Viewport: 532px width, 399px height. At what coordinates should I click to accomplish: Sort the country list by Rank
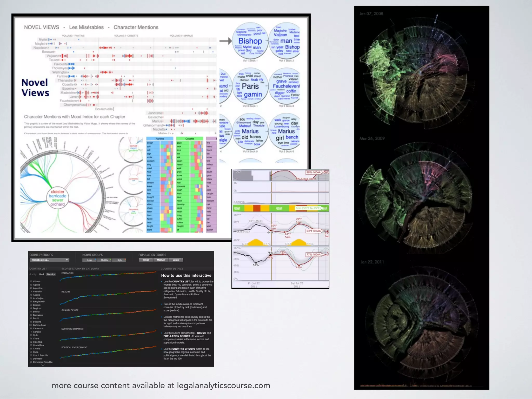(x=42, y=274)
